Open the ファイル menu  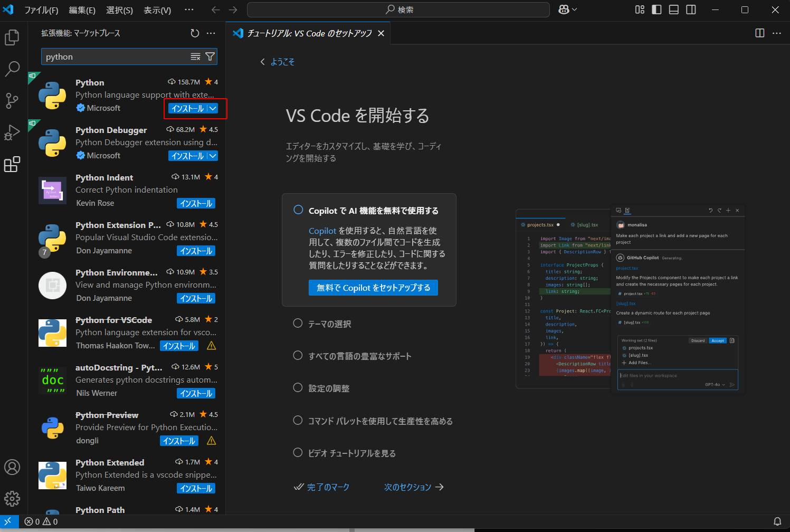[x=41, y=10]
